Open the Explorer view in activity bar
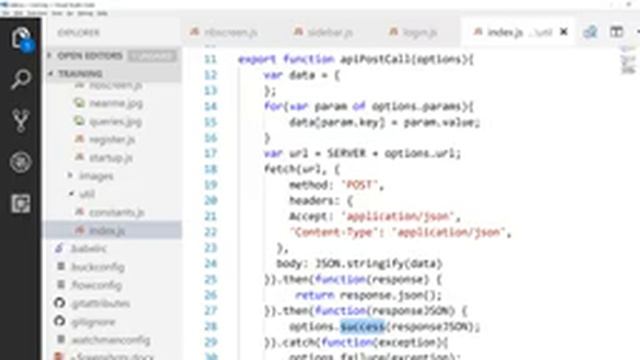This screenshot has height=360, width=640. pyautogui.click(x=20, y=39)
